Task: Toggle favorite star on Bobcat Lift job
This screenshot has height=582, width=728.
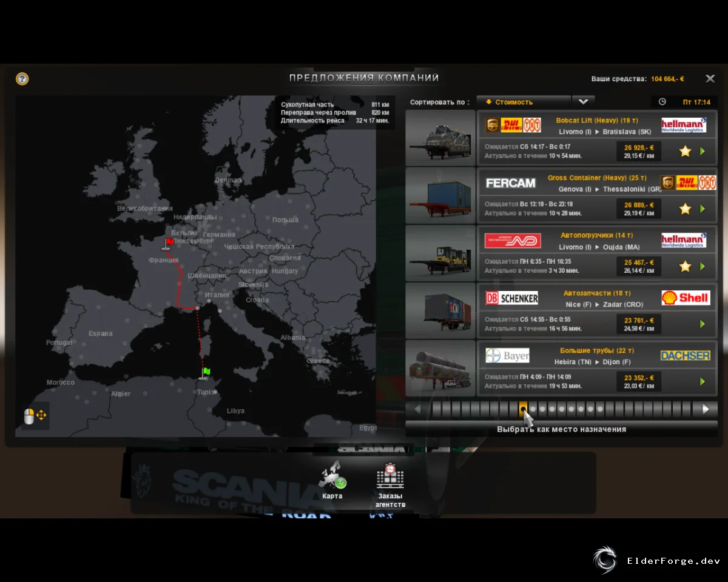Action: [x=685, y=151]
